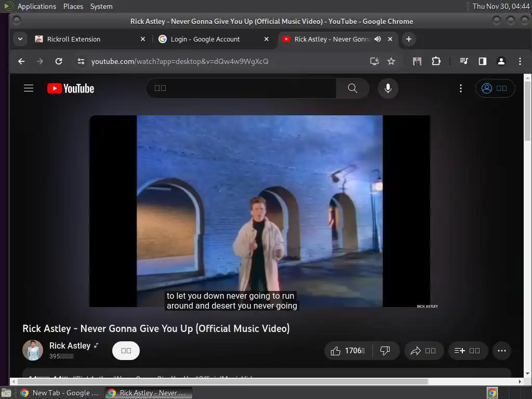The height and width of the screenshot is (399, 532).
Task: Open the Chrome three-dot menu
Action: pos(520,61)
